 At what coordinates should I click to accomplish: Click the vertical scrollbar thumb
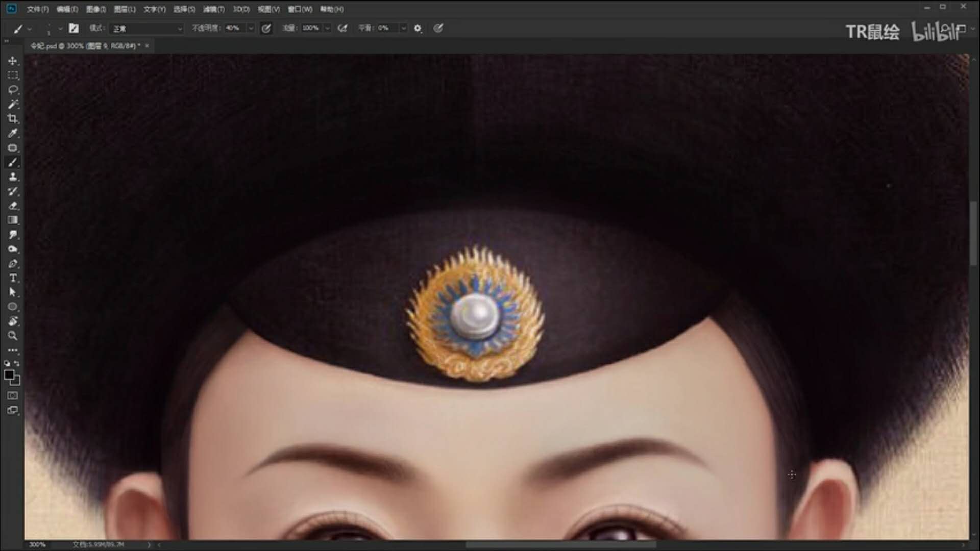973,234
